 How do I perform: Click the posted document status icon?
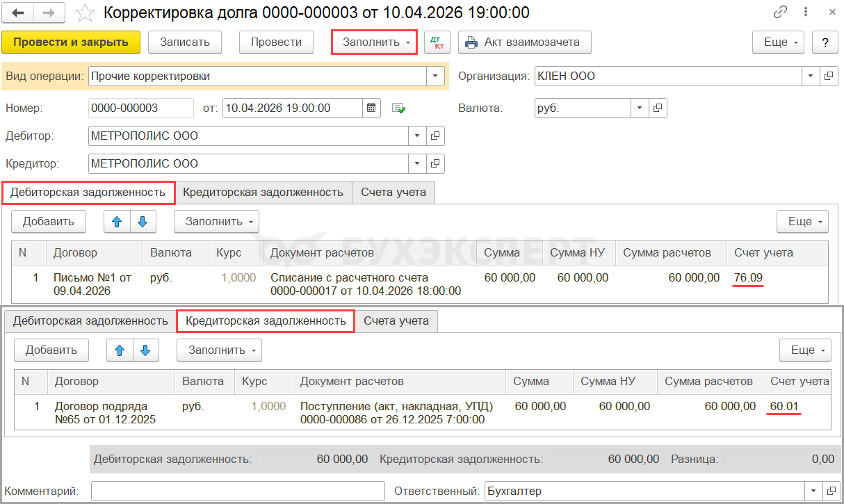[x=398, y=108]
